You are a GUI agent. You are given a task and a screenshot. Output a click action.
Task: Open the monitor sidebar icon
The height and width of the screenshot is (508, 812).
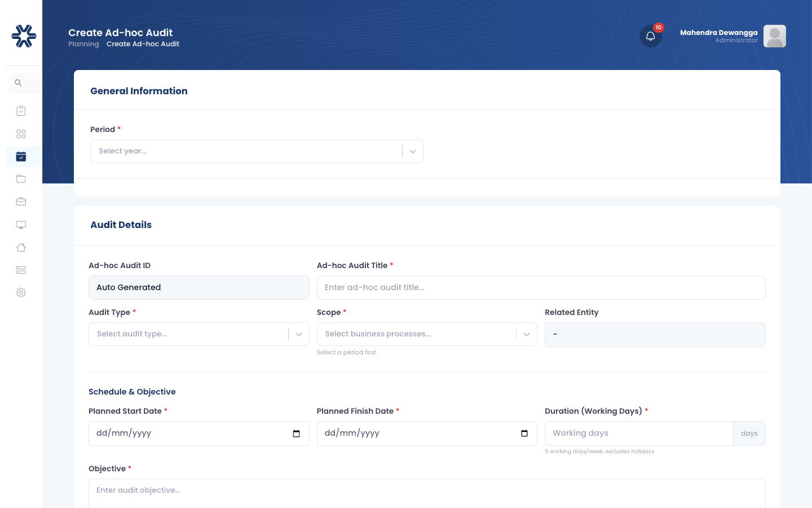21,225
